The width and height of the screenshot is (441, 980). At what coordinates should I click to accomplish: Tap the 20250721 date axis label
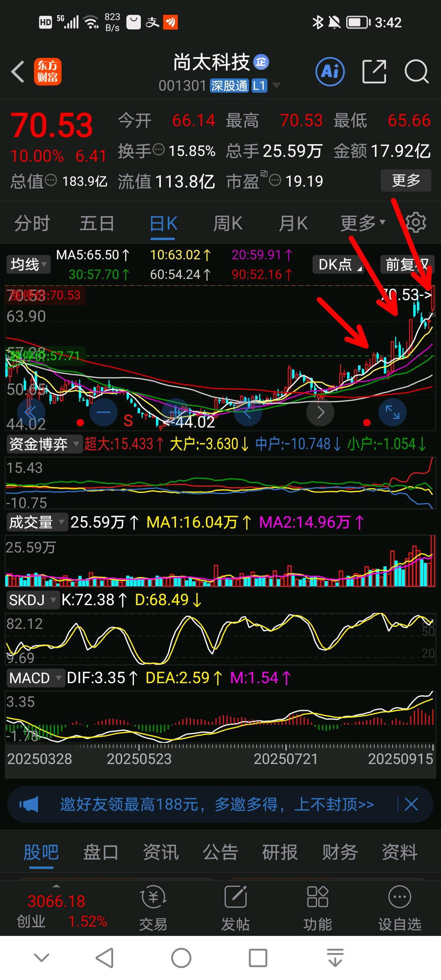click(285, 759)
